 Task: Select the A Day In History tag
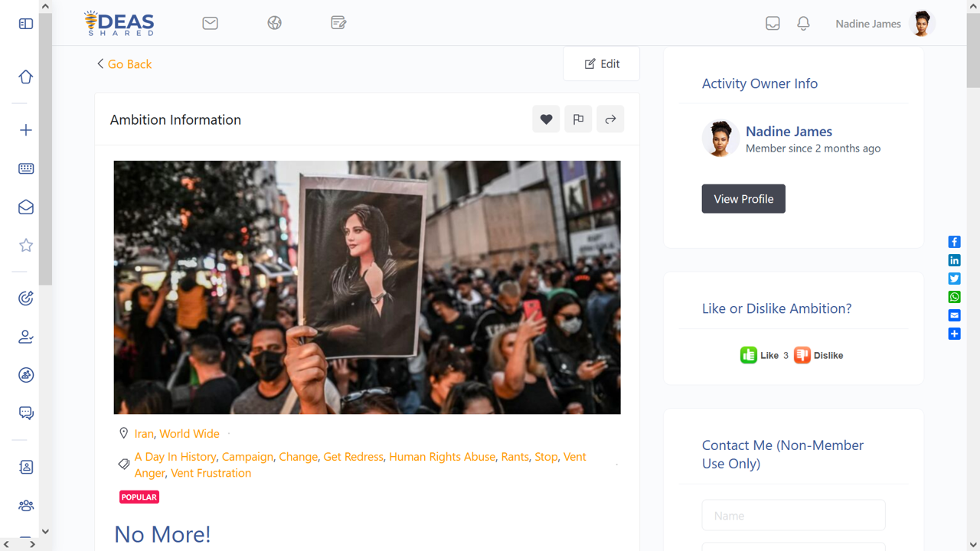click(175, 457)
